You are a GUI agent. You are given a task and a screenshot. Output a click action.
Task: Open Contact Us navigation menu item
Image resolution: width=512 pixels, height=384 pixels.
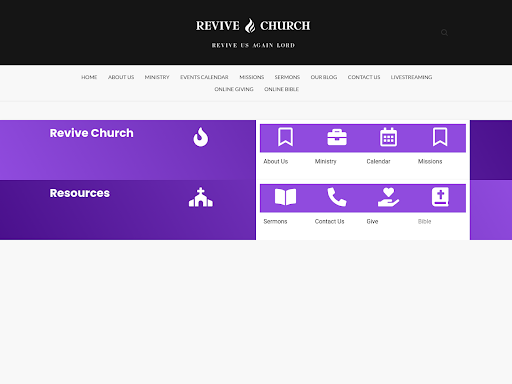coord(364,77)
